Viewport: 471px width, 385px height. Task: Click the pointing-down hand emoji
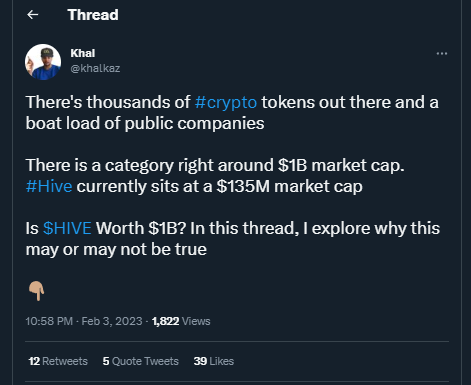pyautogui.click(x=37, y=291)
